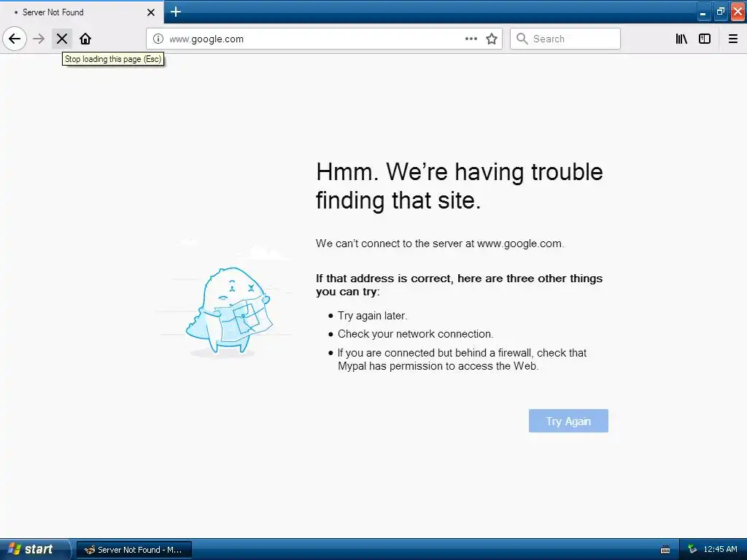This screenshot has width=747, height=560.
Task: Click 'We can't connect to the server' text
Action: point(440,244)
